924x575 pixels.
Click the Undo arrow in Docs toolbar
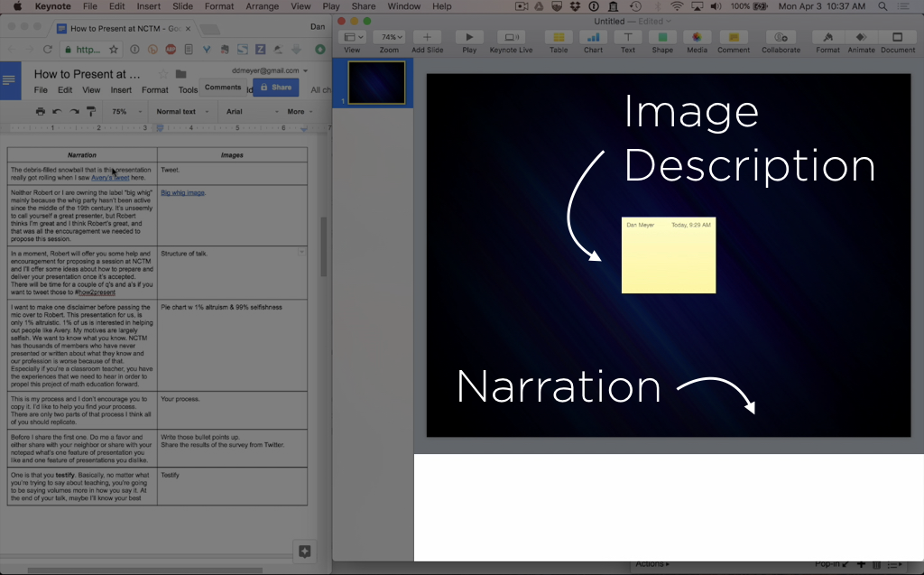[x=57, y=112]
